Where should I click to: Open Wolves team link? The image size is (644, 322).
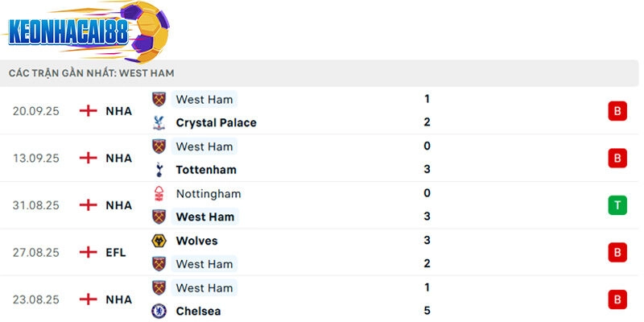196,241
